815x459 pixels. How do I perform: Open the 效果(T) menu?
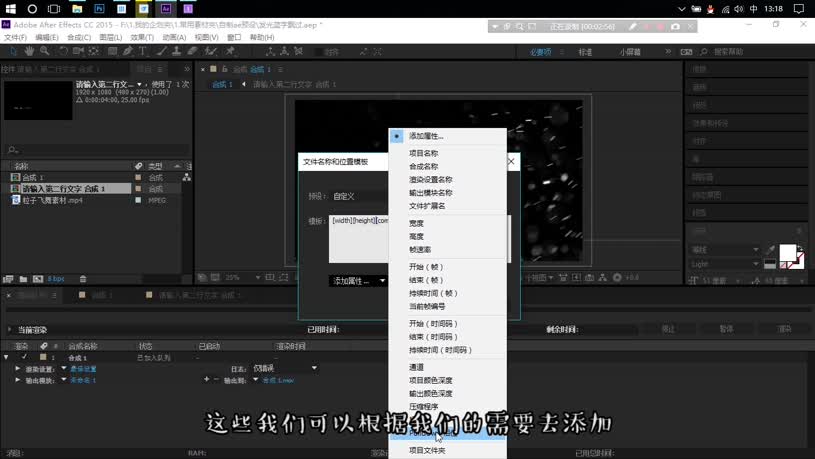click(x=142, y=37)
